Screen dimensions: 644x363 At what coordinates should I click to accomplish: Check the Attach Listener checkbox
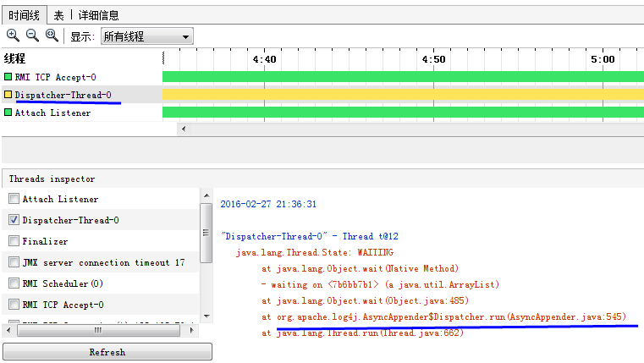click(14, 199)
